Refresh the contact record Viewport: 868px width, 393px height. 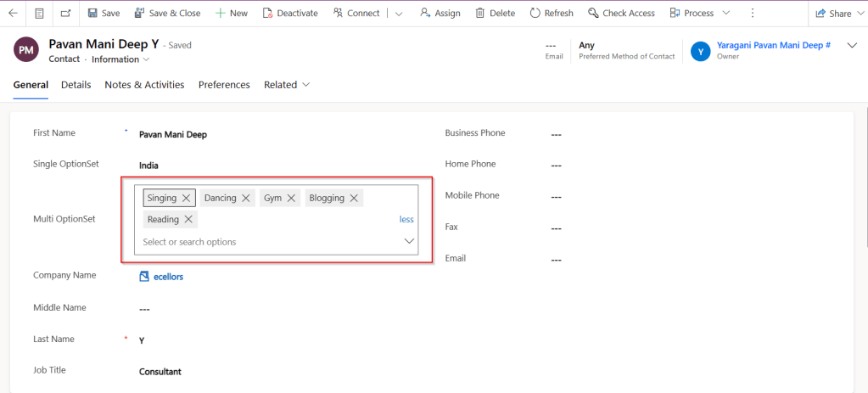coord(551,13)
